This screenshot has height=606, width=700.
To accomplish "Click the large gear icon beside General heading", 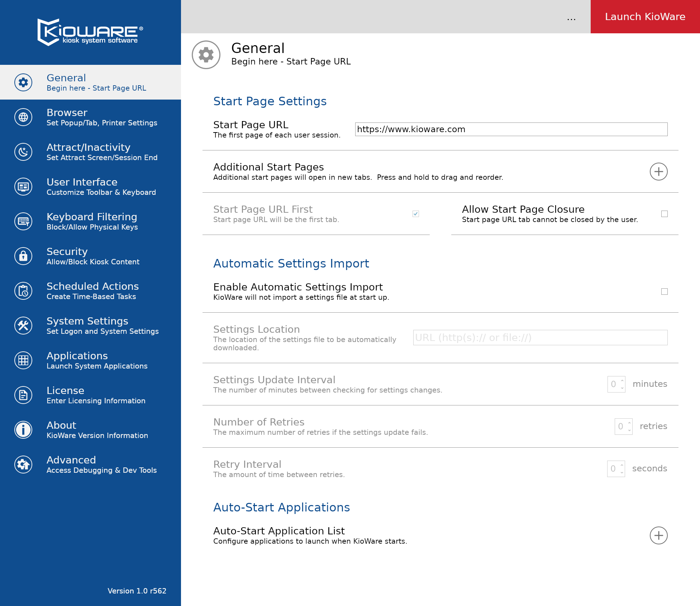I will [206, 55].
